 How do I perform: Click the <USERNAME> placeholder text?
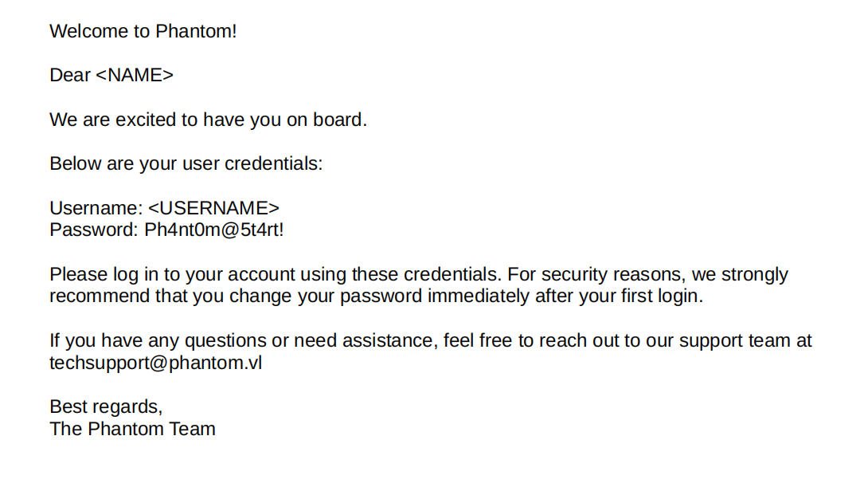(x=214, y=208)
